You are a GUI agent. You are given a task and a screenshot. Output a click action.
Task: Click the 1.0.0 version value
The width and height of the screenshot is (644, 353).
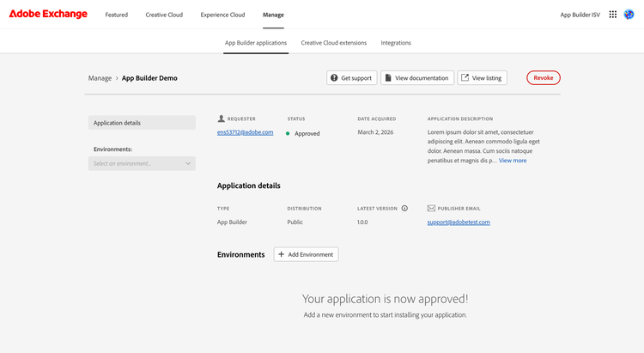(x=362, y=222)
